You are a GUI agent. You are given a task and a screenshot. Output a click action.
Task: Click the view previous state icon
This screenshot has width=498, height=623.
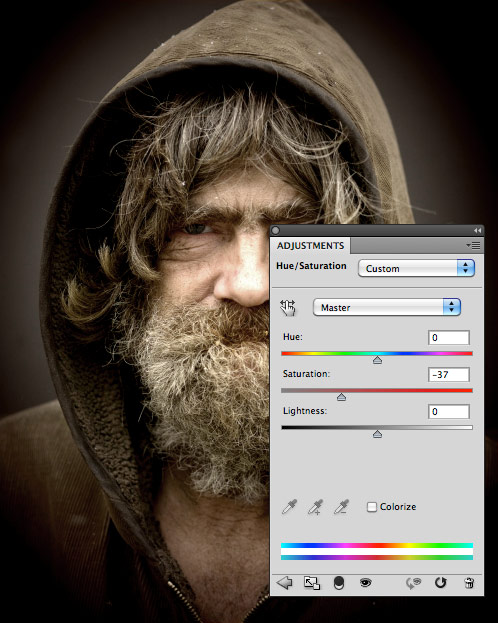click(413, 583)
